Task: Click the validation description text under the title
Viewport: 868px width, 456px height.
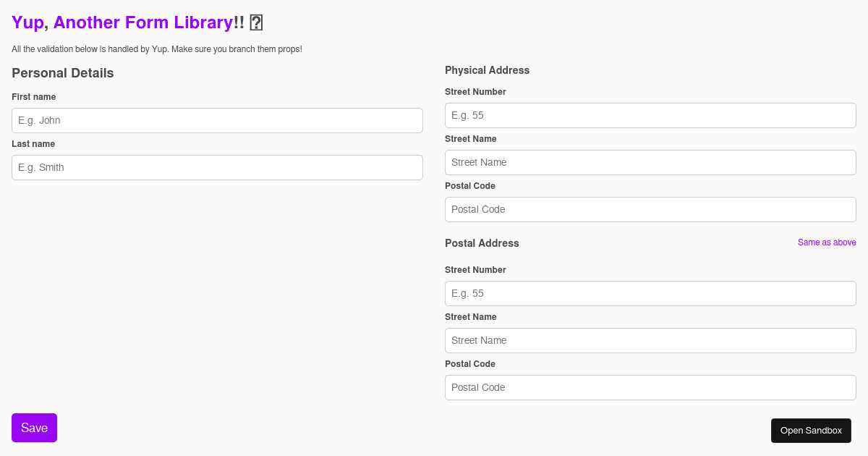Action: point(156,49)
